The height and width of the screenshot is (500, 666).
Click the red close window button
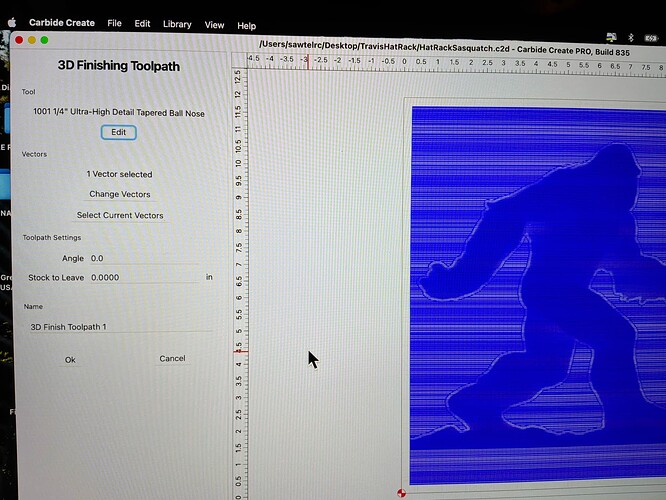(x=19, y=40)
